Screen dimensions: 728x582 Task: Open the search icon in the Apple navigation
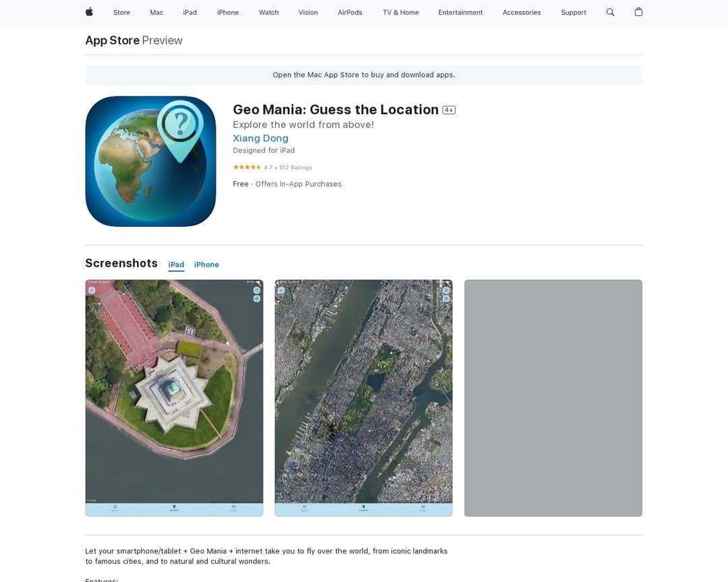(x=610, y=12)
